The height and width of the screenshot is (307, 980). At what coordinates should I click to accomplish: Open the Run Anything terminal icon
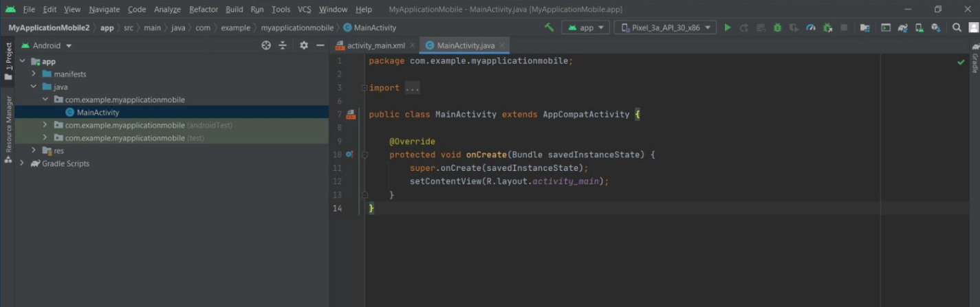(886, 27)
